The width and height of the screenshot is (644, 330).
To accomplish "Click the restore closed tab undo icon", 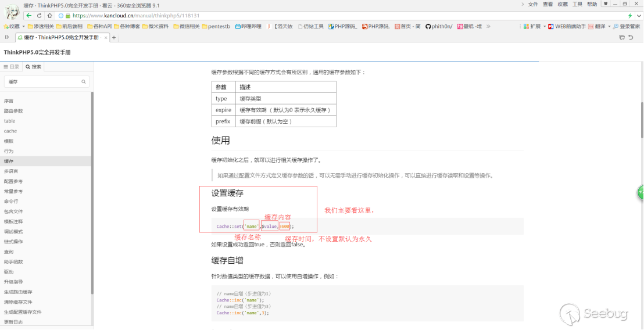I will (x=631, y=37).
